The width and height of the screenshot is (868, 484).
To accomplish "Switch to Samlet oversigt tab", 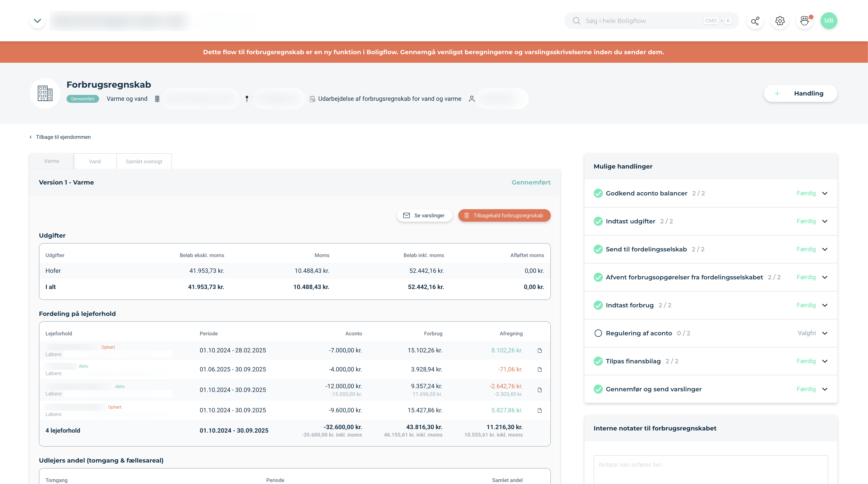I will point(144,161).
